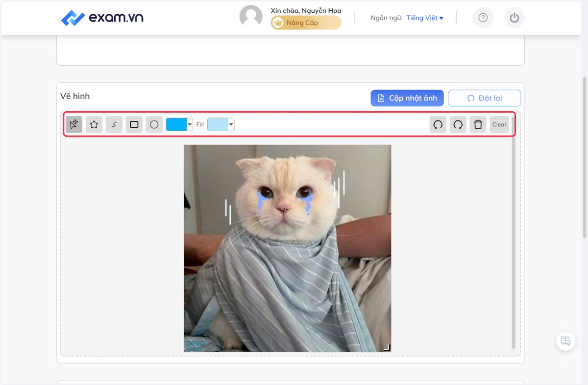
Task: Click the exam.vn logo
Action: 102,18
